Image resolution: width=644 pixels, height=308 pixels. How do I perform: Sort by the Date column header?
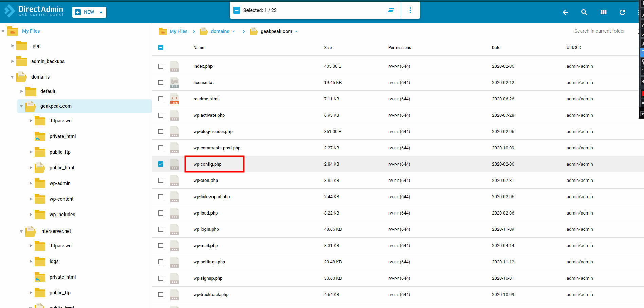(496, 48)
